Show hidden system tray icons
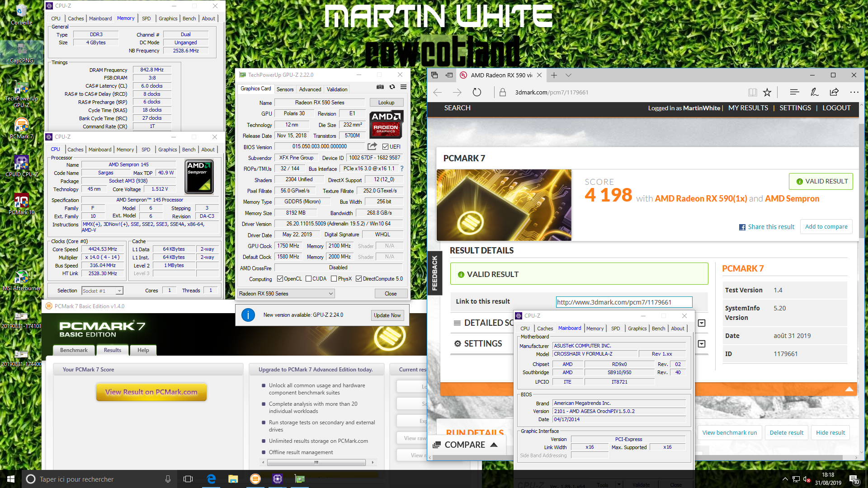The height and width of the screenshot is (488, 868). coord(785,479)
